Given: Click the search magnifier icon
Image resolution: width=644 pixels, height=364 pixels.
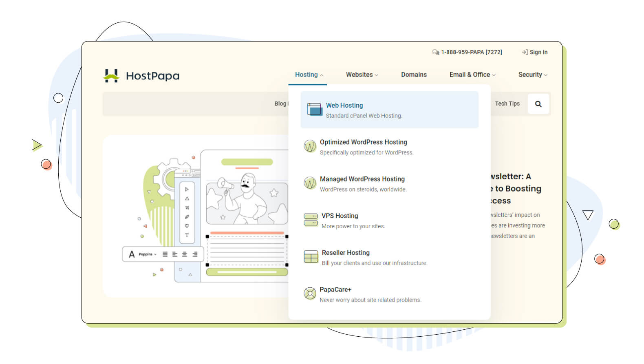Looking at the screenshot, I should click(538, 104).
